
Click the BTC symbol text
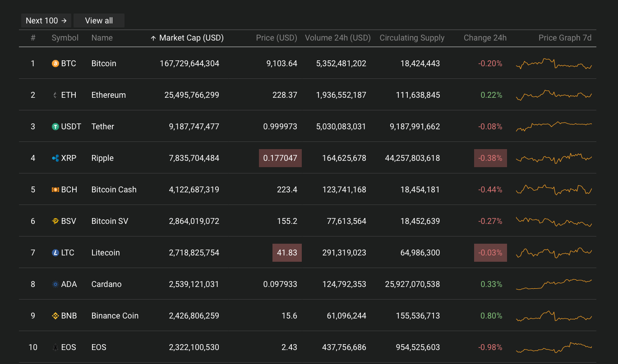tap(69, 64)
